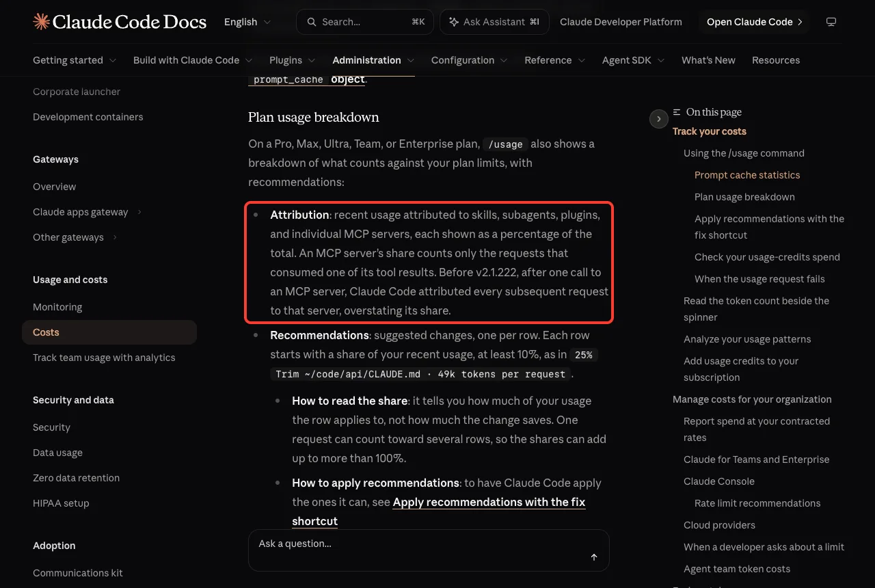Toggle the theme monitor icon
This screenshot has height=588, width=875.
click(x=831, y=22)
